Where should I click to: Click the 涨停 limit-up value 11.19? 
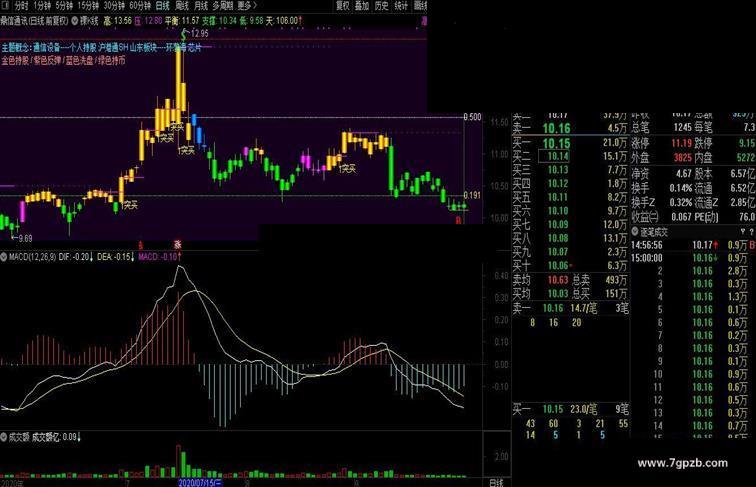(681, 143)
